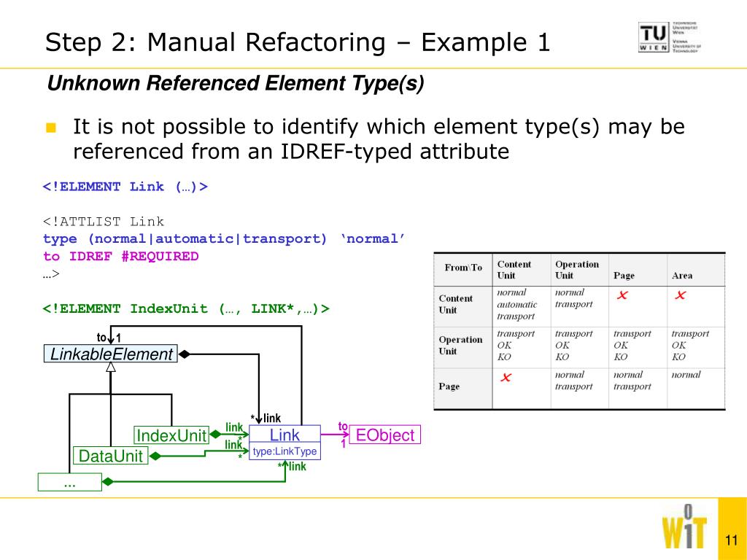The image size is (747, 560).
Task: Click the type:LinkType attribute in Link
Action: [285, 452]
